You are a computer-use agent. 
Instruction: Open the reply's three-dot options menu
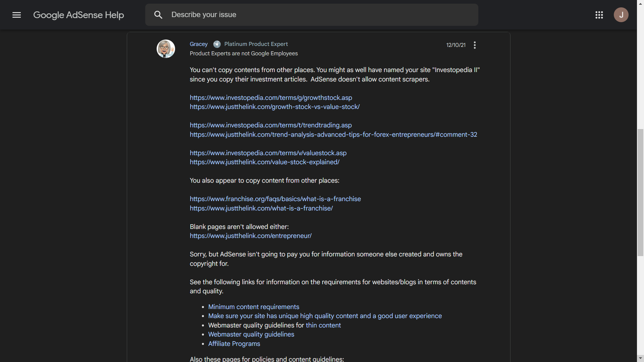[x=475, y=45]
